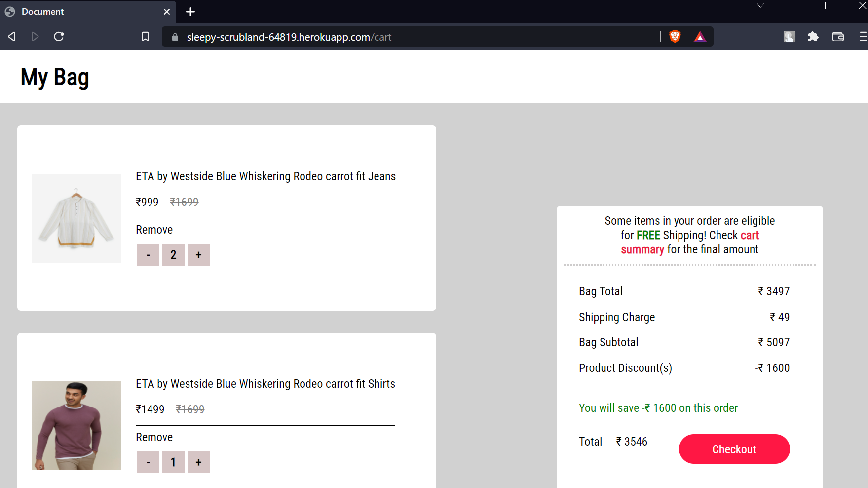Open Brave Shields lion icon
The image size is (868, 488).
pos(675,37)
